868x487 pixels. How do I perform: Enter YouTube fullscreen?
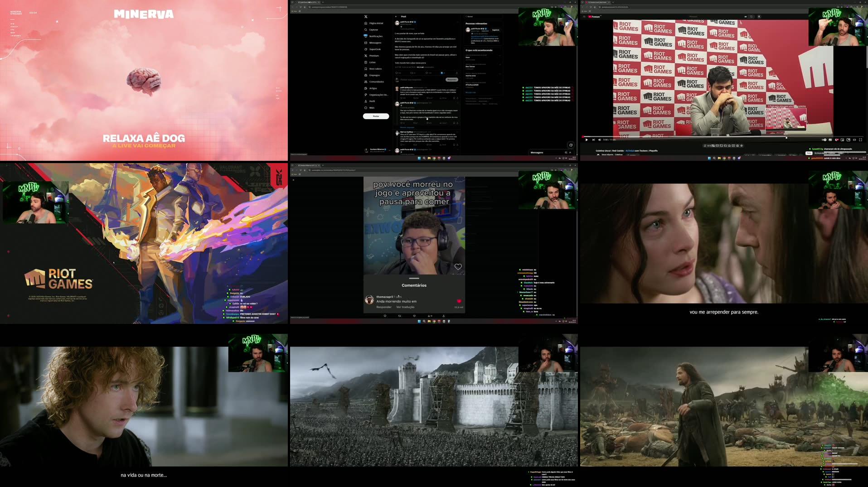861,140
